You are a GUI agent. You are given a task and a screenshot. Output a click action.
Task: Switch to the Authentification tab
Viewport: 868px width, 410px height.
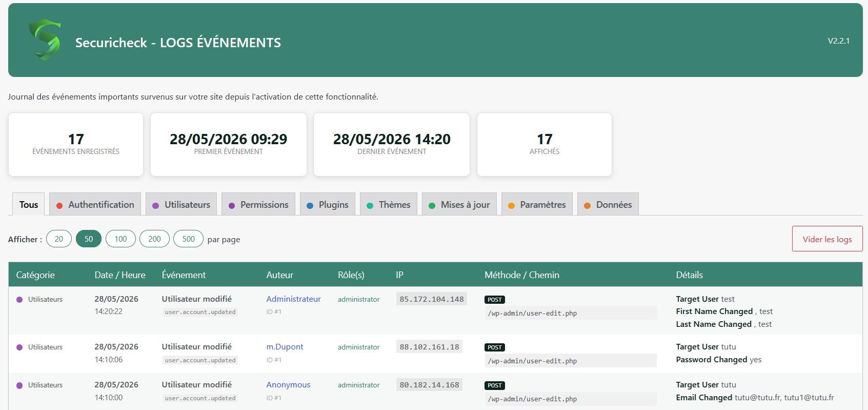pos(95,204)
